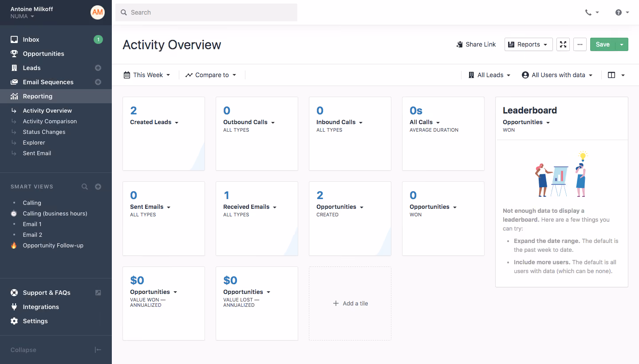Click the Opportunities trophy icon
The width and height of the screenshot is (639, 364).
14,54
